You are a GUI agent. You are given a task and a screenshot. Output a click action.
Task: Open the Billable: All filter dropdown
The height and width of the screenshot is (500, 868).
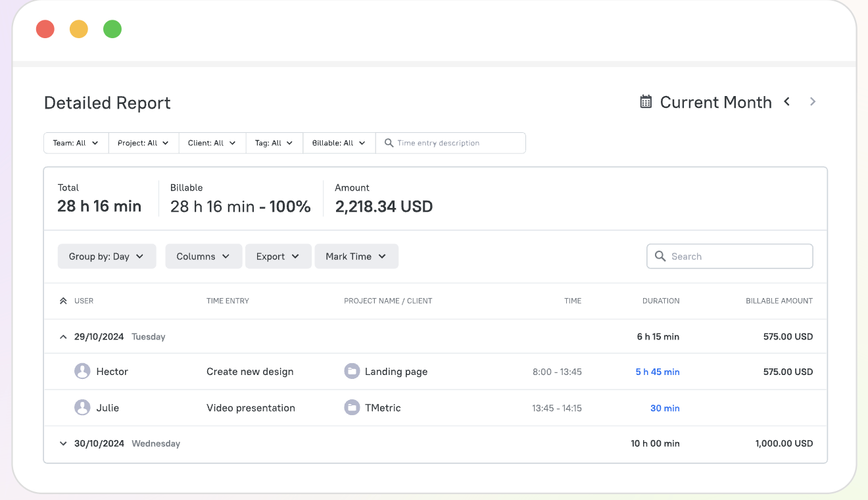[339, 143]
